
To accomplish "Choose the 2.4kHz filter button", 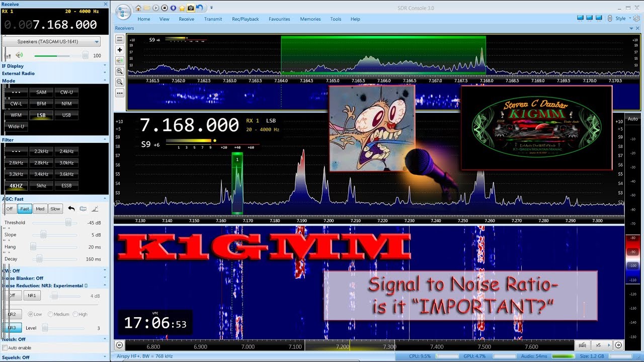I will 66,151.
